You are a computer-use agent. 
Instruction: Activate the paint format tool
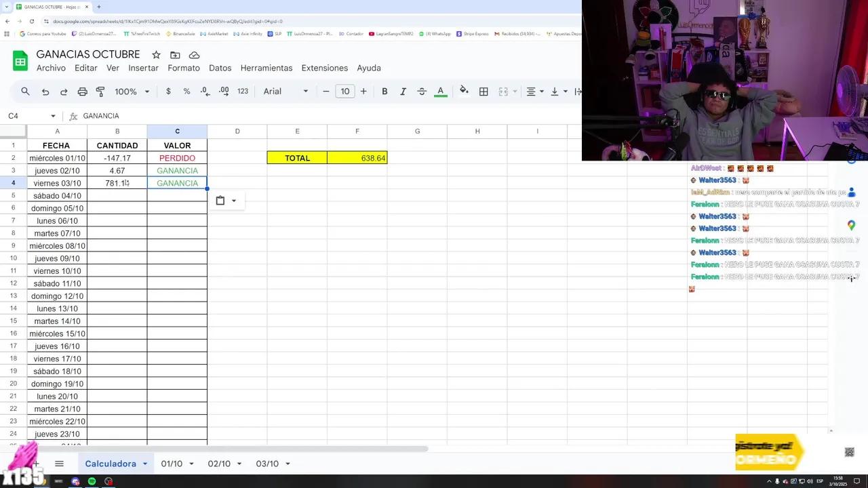(100, 91)
